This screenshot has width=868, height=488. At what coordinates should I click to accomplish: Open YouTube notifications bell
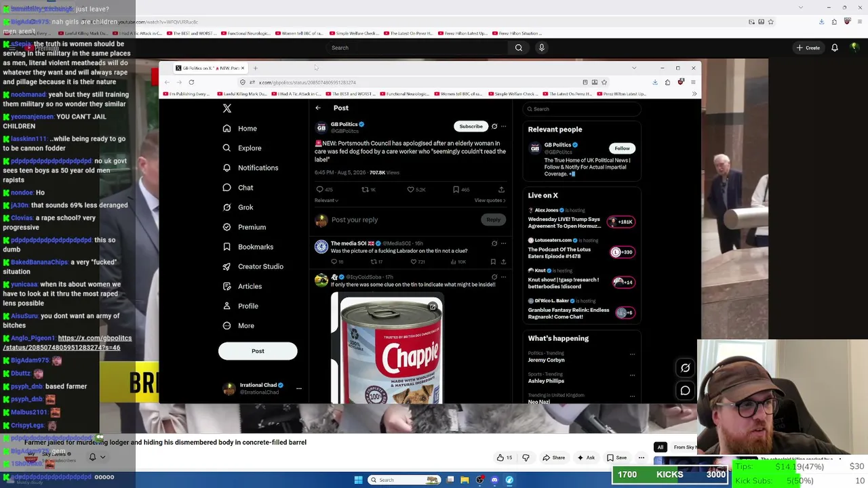(x=835, y=48)
